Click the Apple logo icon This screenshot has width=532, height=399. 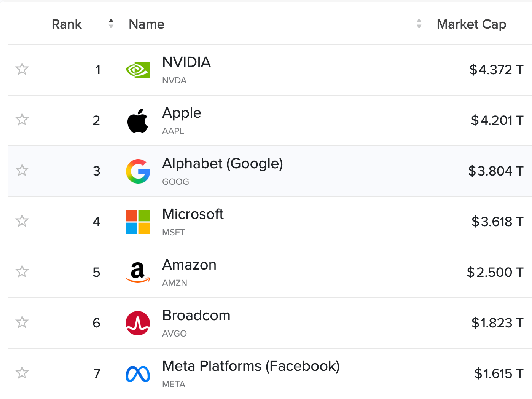(138, 121)
